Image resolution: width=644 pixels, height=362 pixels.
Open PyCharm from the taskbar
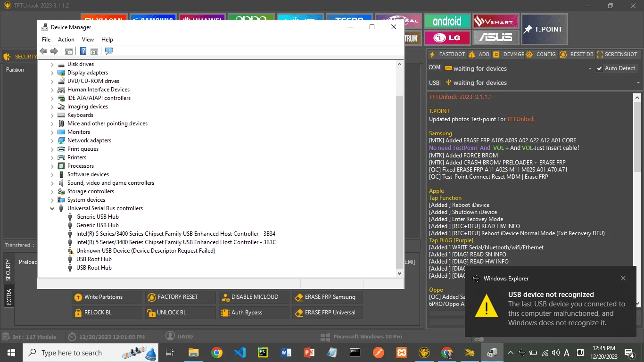(263, 352)
